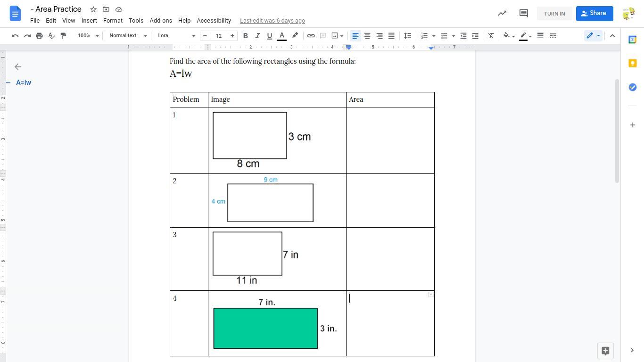Open the zoom level dropdown
This screenshot has width=644, height=362.
[88, 36]
